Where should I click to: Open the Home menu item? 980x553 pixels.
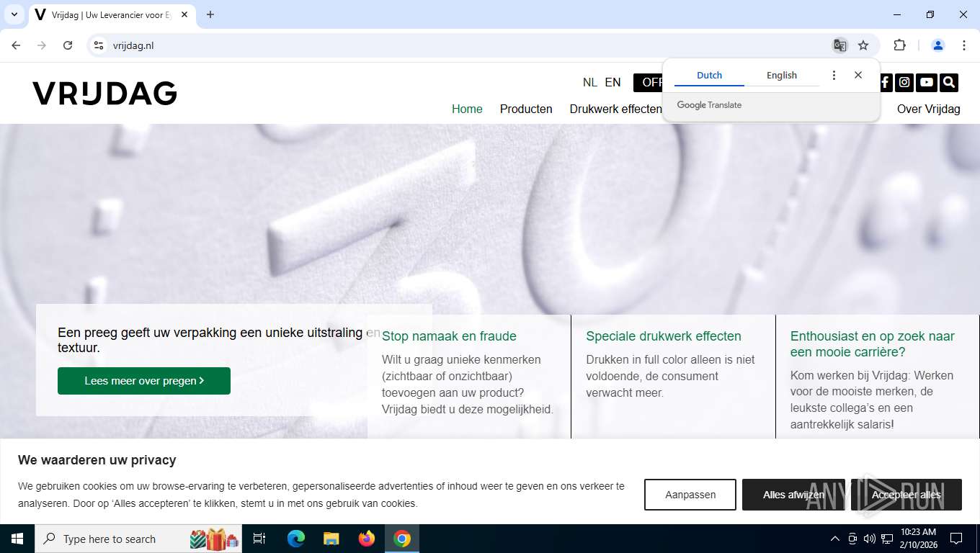(467, 109)
